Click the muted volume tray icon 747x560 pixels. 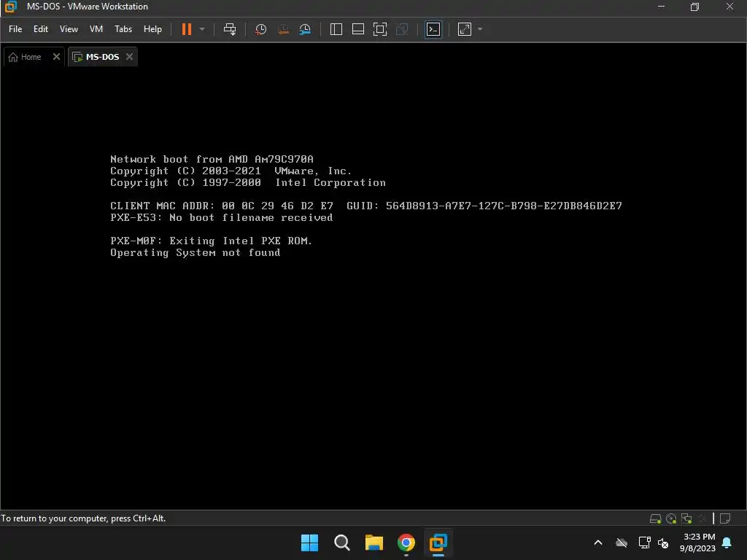[662, 542]
